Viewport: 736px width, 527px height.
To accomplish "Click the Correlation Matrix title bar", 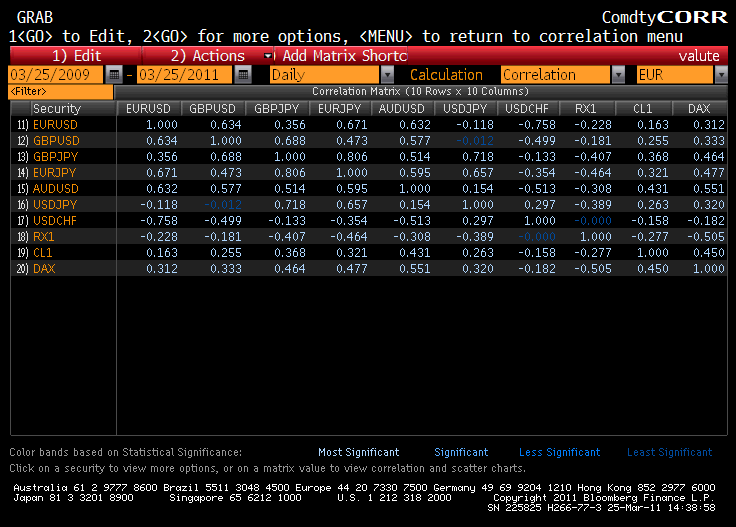I will (421, 92).
